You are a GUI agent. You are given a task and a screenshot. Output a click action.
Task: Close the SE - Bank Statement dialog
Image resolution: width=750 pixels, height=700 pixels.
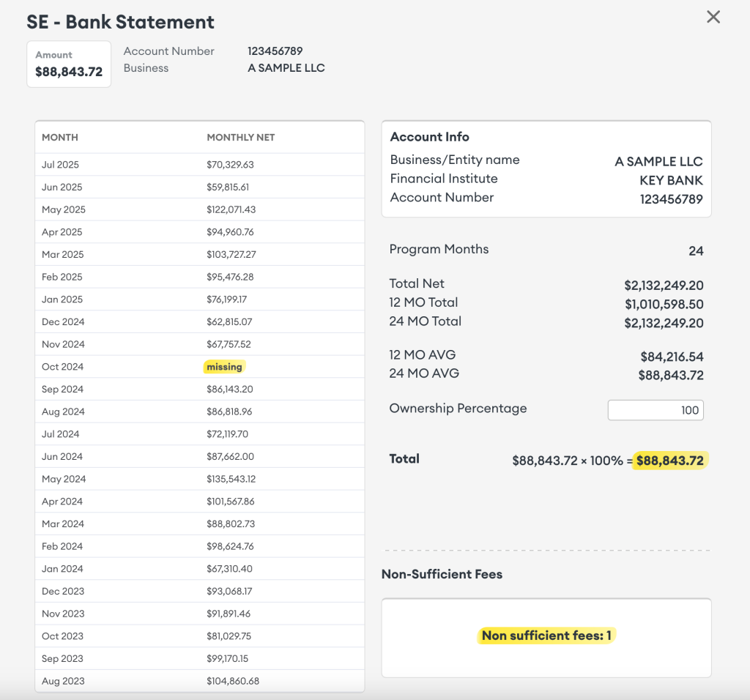(713, 16)
